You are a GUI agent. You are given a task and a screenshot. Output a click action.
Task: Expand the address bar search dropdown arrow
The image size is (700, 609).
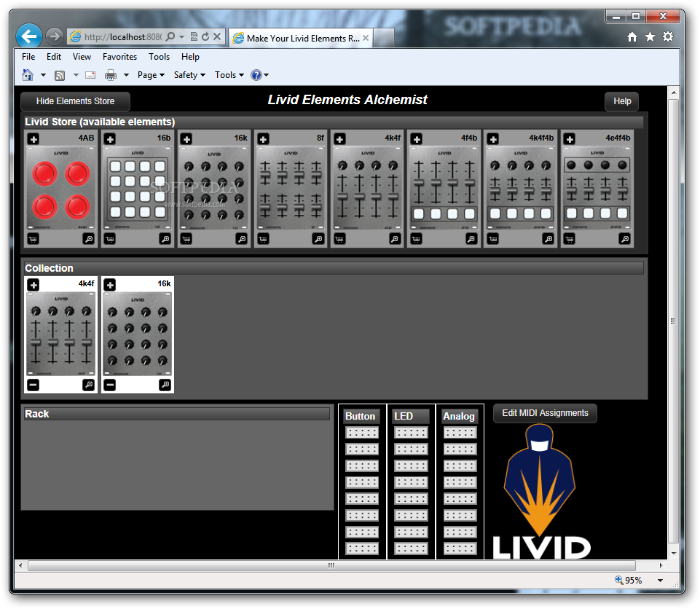pyautogui.click(x=181, y=37)
